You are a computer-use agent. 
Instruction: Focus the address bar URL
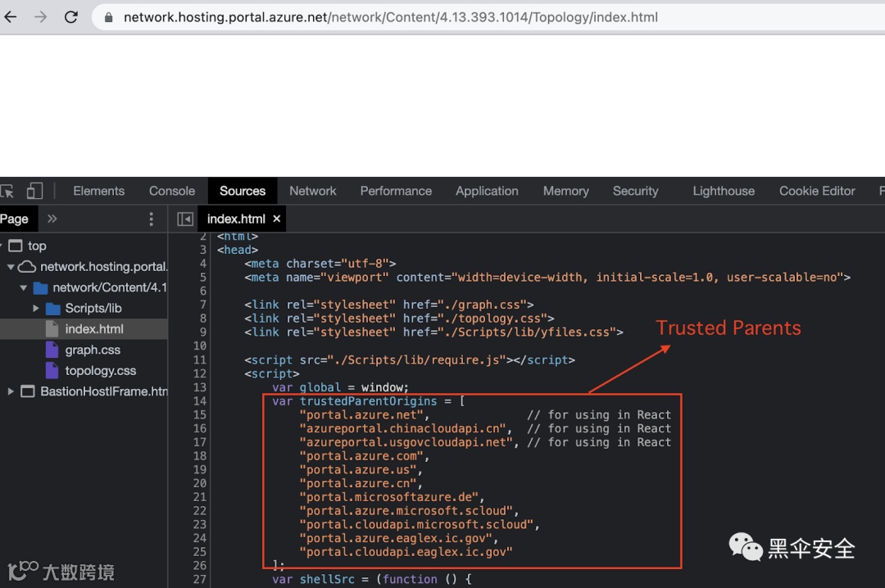(x=391, y=17)
